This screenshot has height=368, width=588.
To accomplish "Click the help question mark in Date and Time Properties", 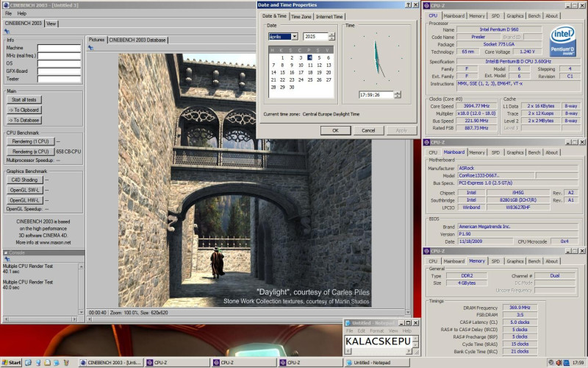I will point(409,5).
